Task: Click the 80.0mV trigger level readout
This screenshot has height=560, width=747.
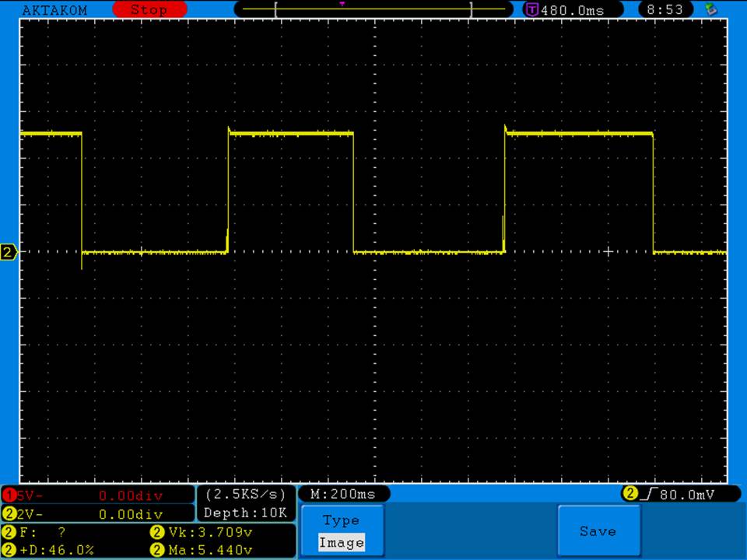Action: pyautogui.click(x=683, y=494)
